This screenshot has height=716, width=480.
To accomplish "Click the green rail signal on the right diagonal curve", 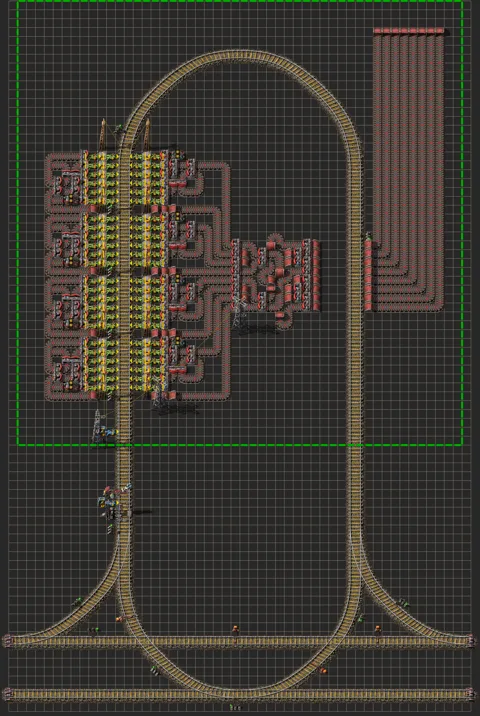I will tap(403, 602).
